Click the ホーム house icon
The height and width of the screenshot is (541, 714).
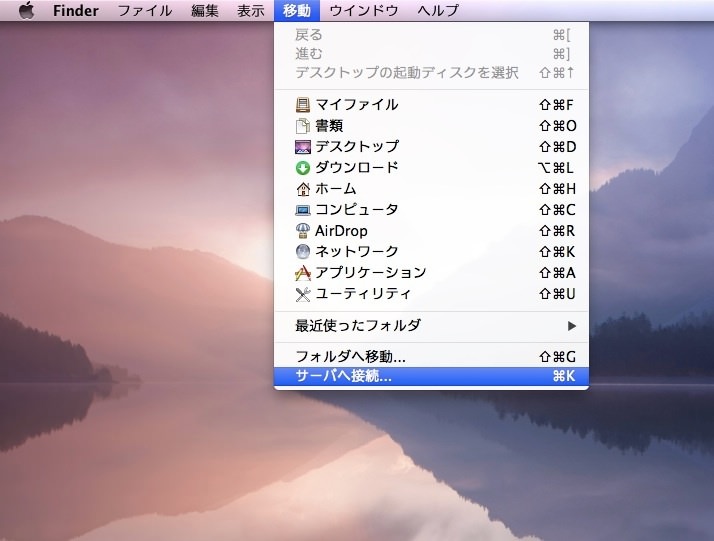tap(303, 189)
